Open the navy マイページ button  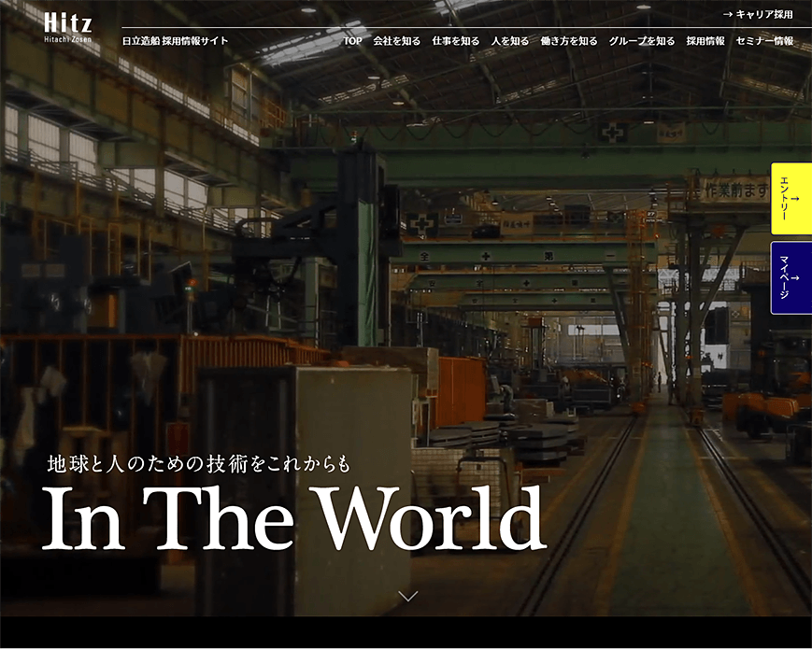791,277
